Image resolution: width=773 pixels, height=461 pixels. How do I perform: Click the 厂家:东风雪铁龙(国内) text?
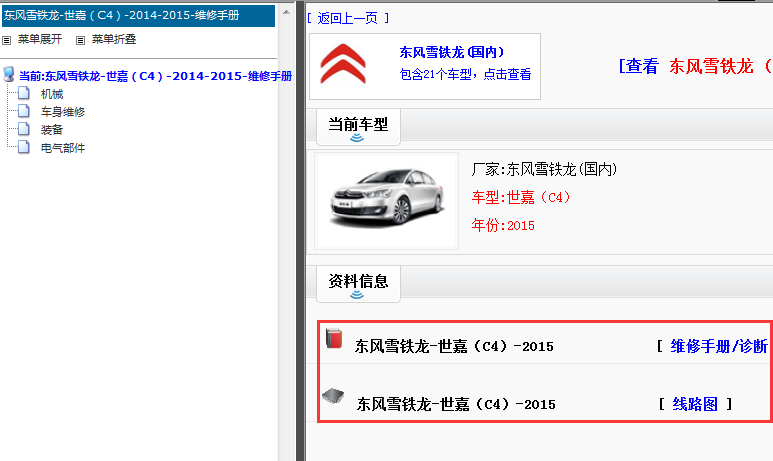click(x=544, y=169)
